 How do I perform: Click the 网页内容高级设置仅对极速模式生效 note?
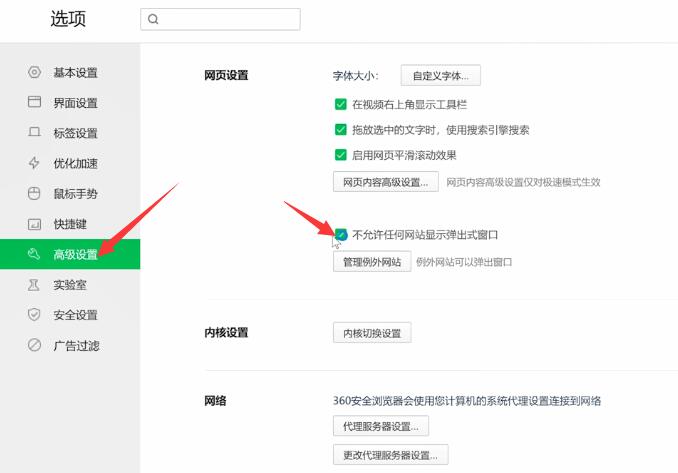523,182
